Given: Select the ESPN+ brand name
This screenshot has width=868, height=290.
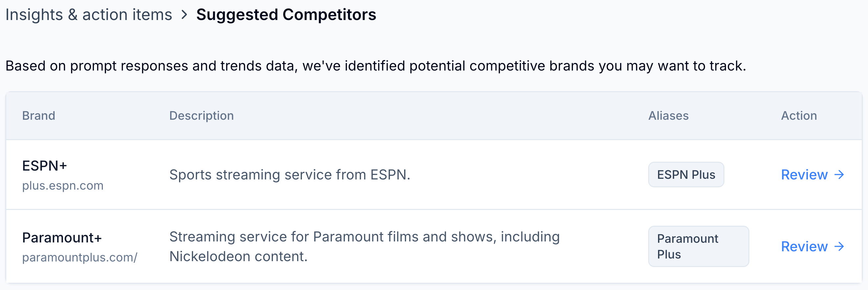Looking at the screenshot, I should [44, 166].
